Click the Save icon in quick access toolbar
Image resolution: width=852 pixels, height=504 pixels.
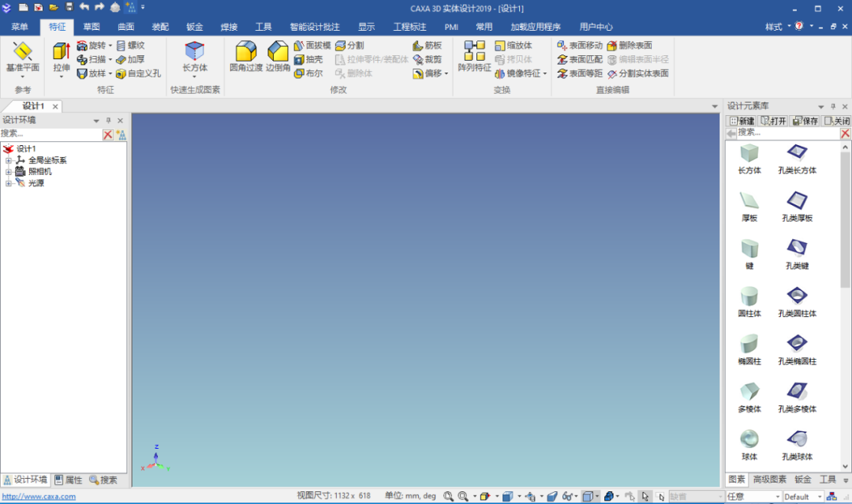[x=69, y=7]
